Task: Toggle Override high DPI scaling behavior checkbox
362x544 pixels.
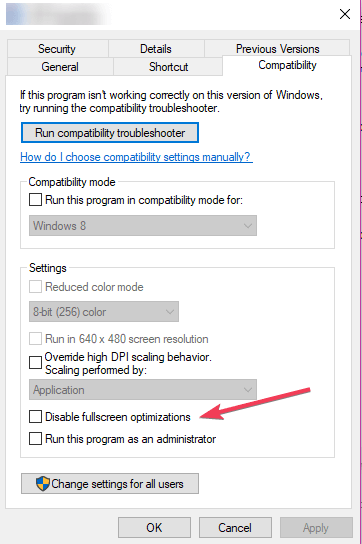Action: [35, 363]
